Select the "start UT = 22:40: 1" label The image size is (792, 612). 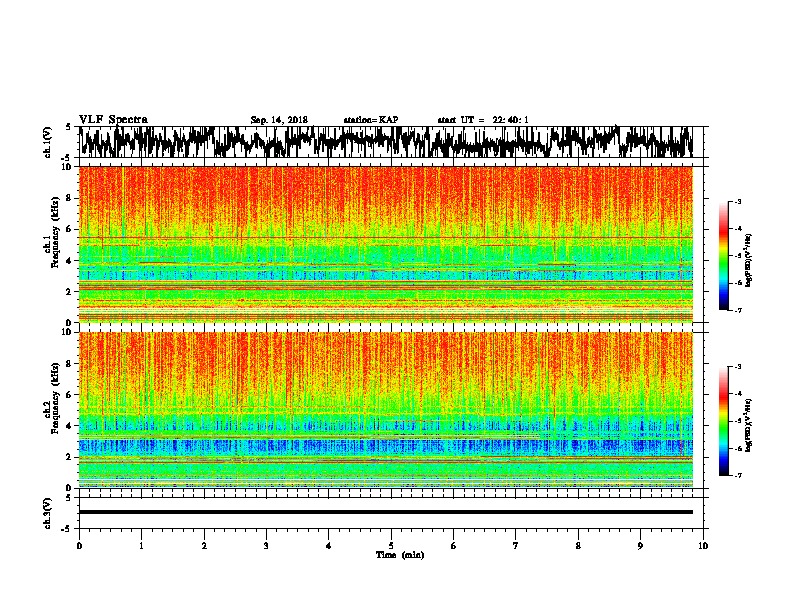[x=483, y=120]
